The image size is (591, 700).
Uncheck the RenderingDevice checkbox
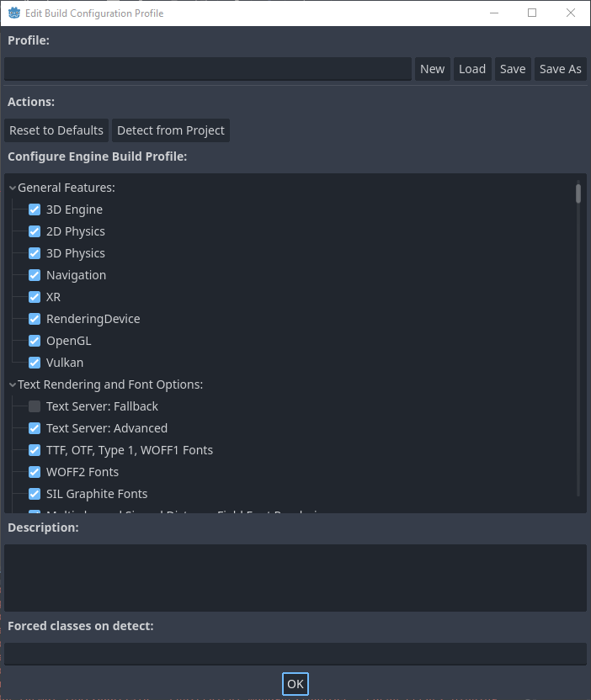[x=35, y=319]
